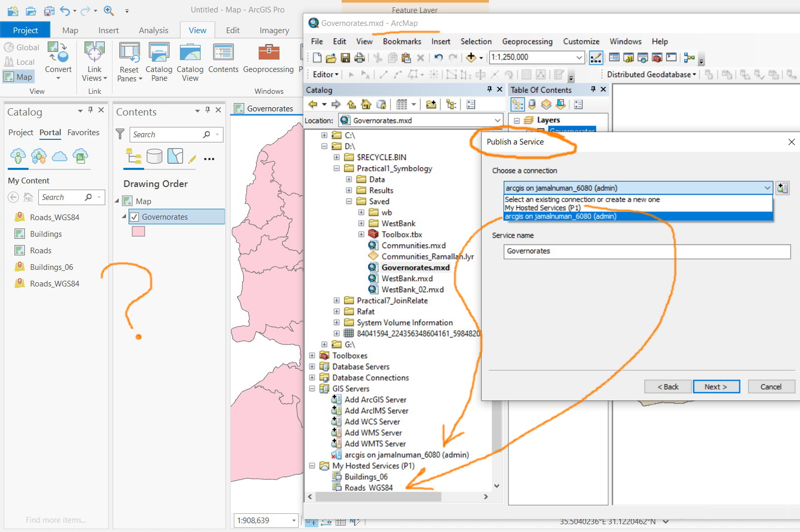Click the pink Governorates symbol swatch
This screenshot has width=800, height=532.
(x=138, y=232)
